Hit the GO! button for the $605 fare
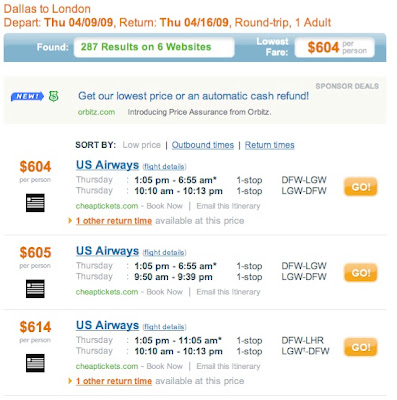This screenshot has height=400, width=397. click(361, 273)
